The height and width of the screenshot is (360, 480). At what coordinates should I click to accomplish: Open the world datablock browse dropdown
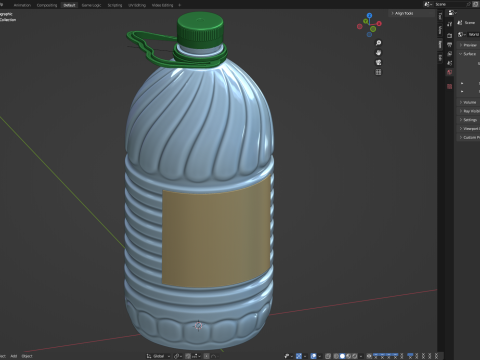pos(462,35)
